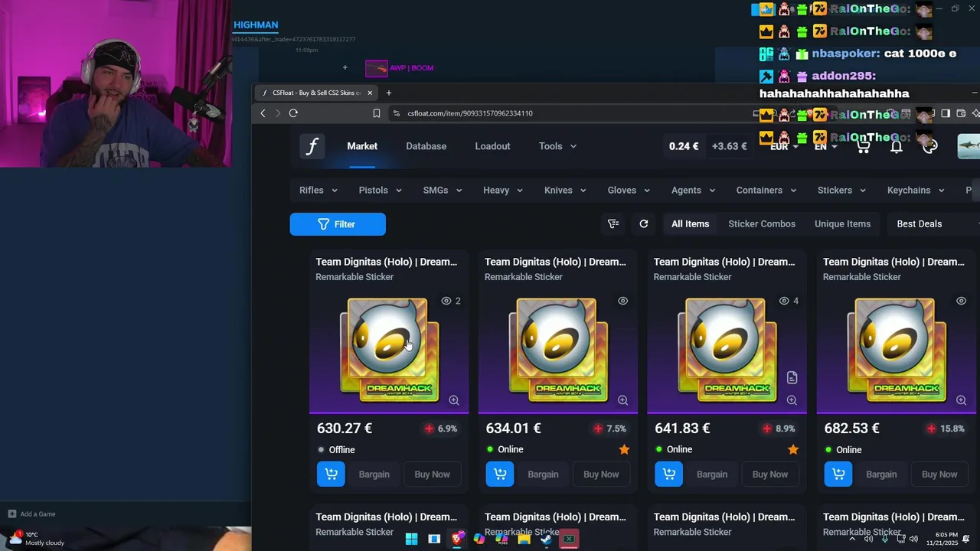Select the Sticker Combos tab

(762, 223)
